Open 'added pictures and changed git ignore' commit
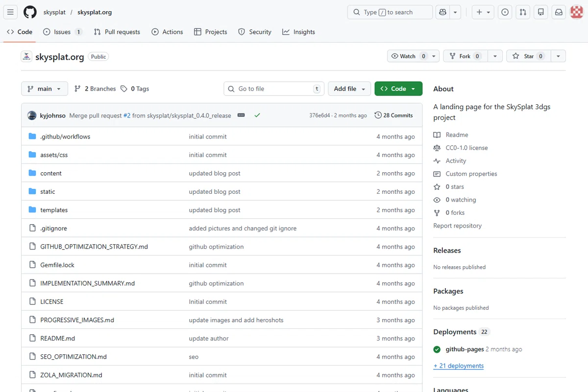The height and width of the screenshot is (392, 588). 243,228
